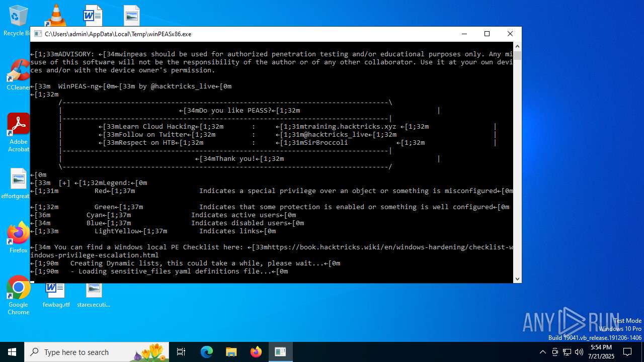Select the Word document icon behind the console title bar

[x=93, y=15]
